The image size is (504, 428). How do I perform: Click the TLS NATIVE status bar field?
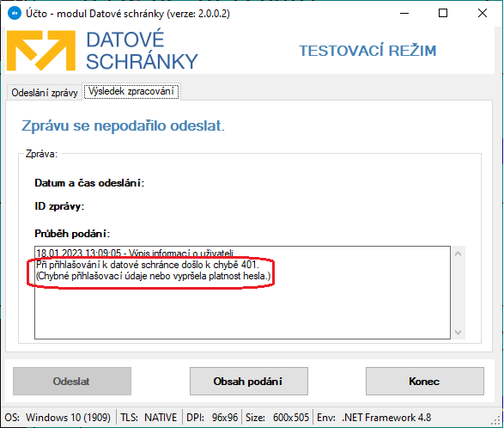[149, 418]
